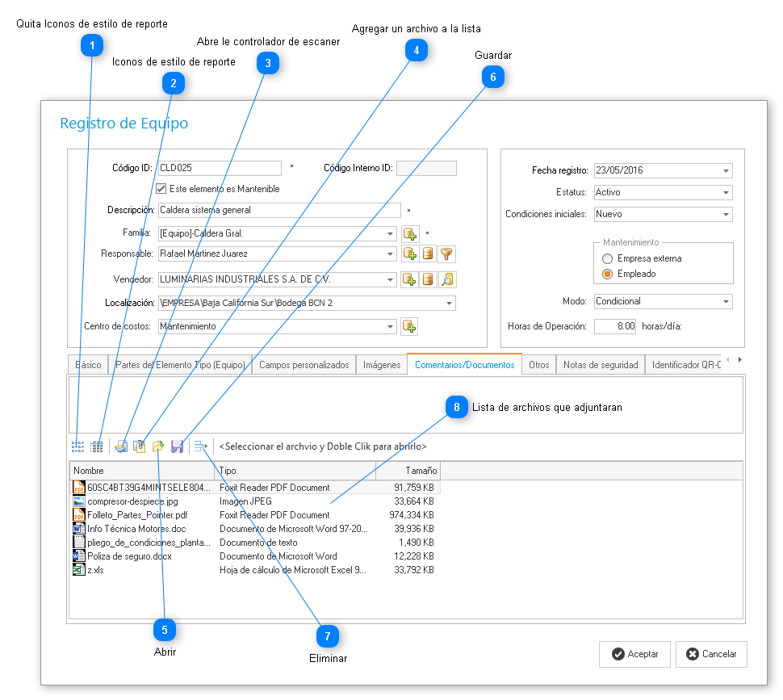Toggle 'Este elemento es Mantenible' checkbox
The height and width of the screenshot is (700, 783).
tap(161, 189)
